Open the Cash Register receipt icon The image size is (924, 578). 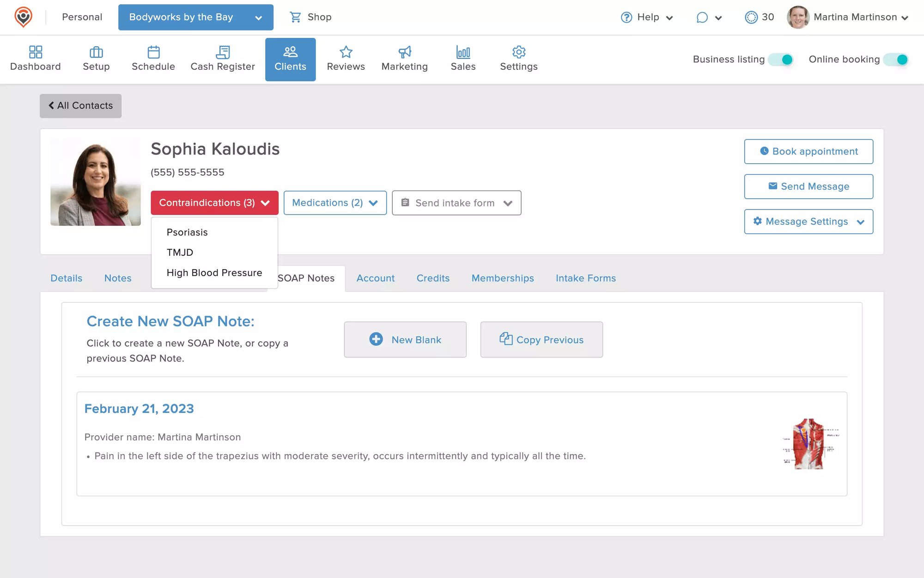pos(223,51)
